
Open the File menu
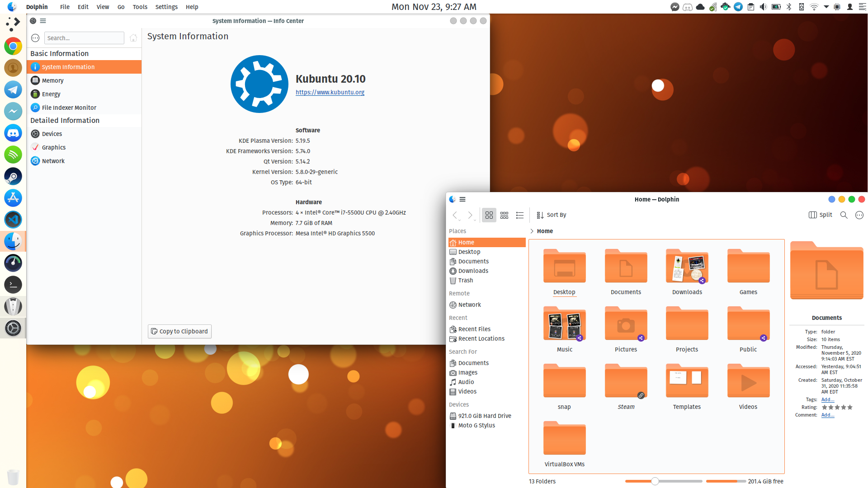[65, 7]
